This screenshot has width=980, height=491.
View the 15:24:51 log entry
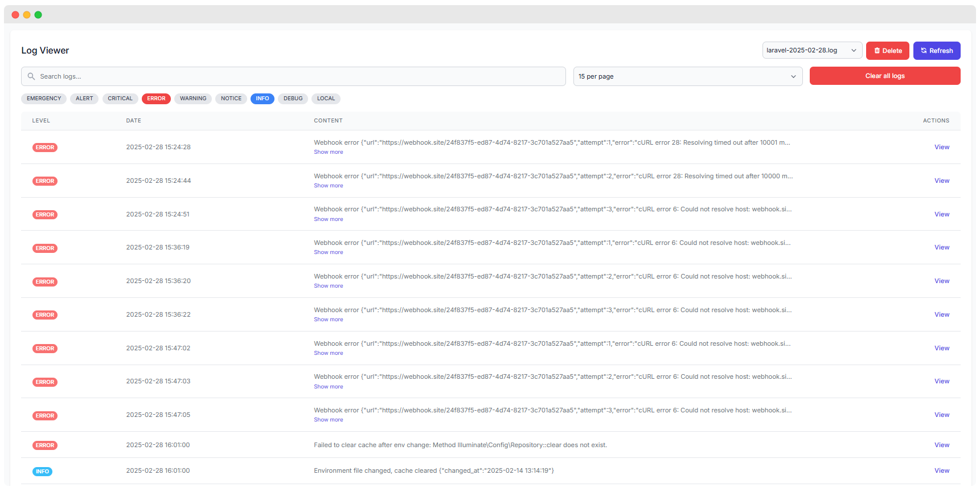(942, 214)
